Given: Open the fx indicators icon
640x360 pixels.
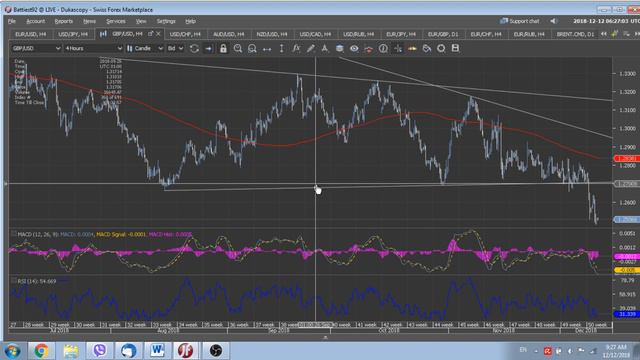Looking at the screenshot, I should (296, 48).
